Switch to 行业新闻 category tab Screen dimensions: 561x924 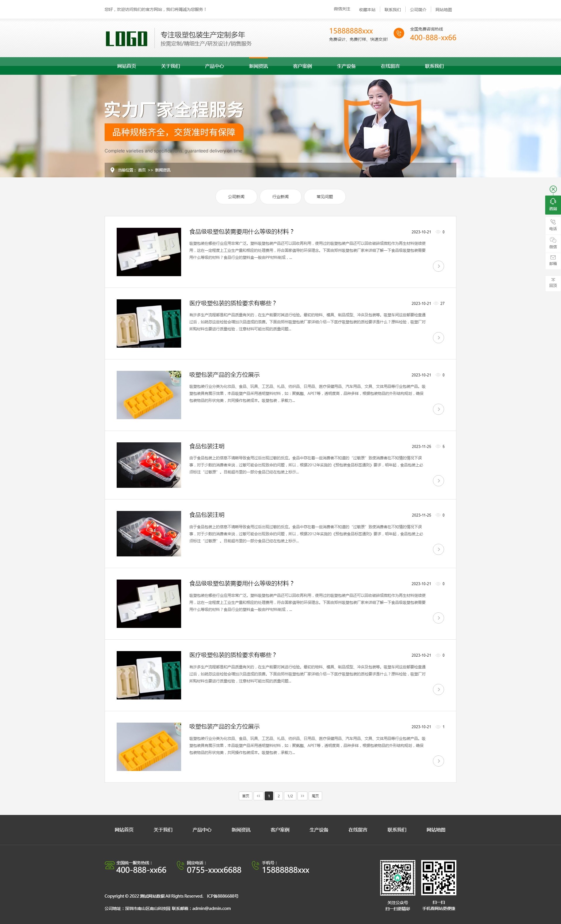(x=280, y=197)
